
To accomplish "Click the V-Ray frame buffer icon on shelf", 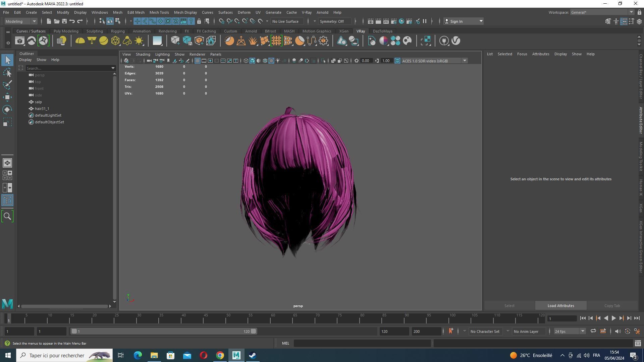I will point(20,41).
